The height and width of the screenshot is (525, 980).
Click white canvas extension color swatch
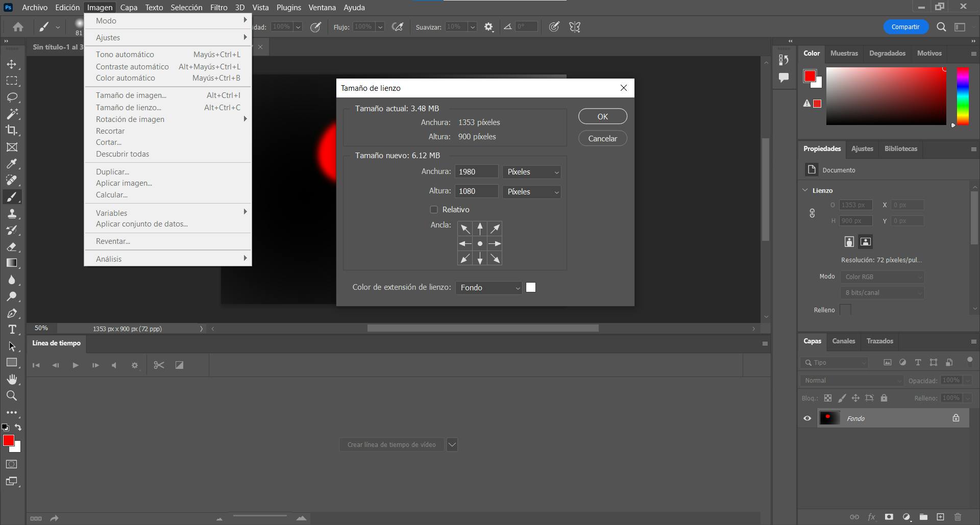tap(531, 288)
